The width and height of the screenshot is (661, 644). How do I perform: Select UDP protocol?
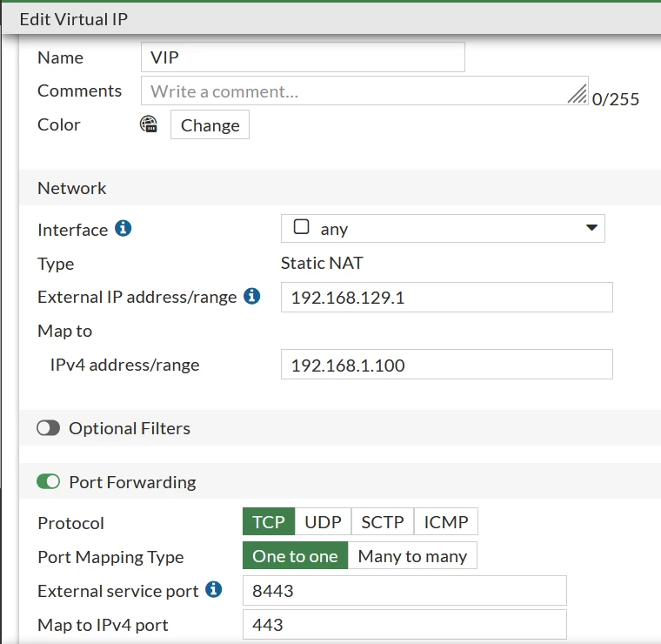pyautogui.click(x=323, y=521)
